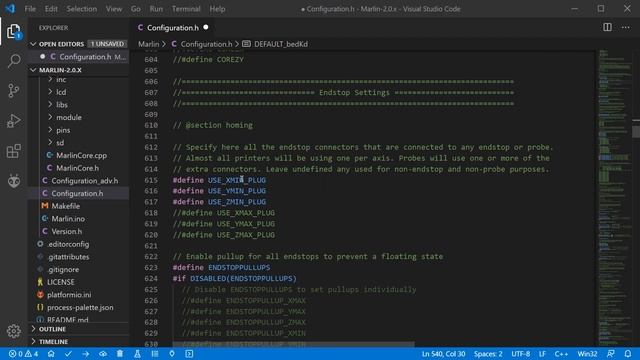The width and height of the screenshot is (640, 360).
Task: Open the Terminal menu
Action: [186, 9]
